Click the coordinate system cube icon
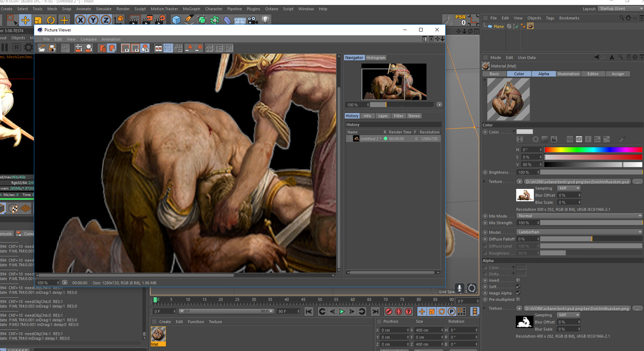The image size is (644, 351). point(119,20)
